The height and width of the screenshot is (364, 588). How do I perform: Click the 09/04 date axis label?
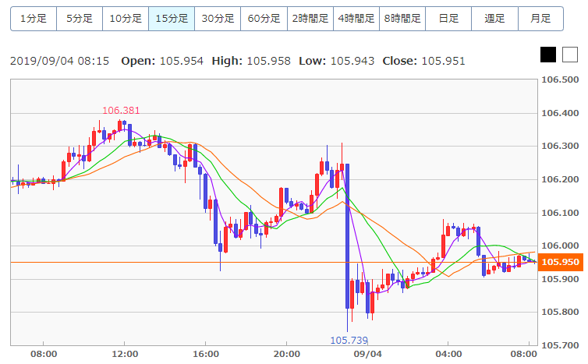click(x=367, y=354)
